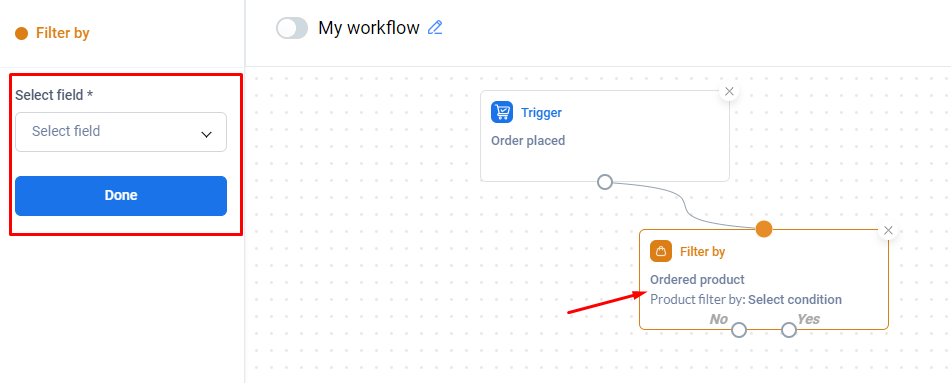Click the orange input connector on Filter by
The height and width of the screenshot is (383, 951).
[x=764, y=229]
